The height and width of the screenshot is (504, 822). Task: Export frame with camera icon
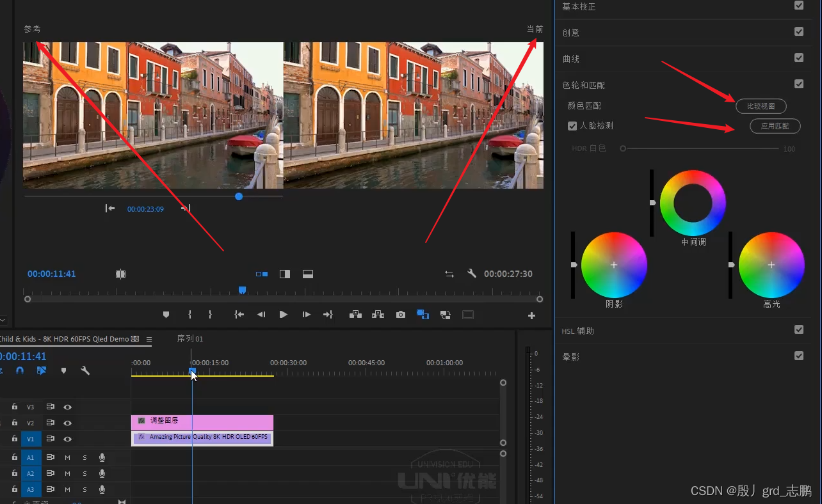400,315
